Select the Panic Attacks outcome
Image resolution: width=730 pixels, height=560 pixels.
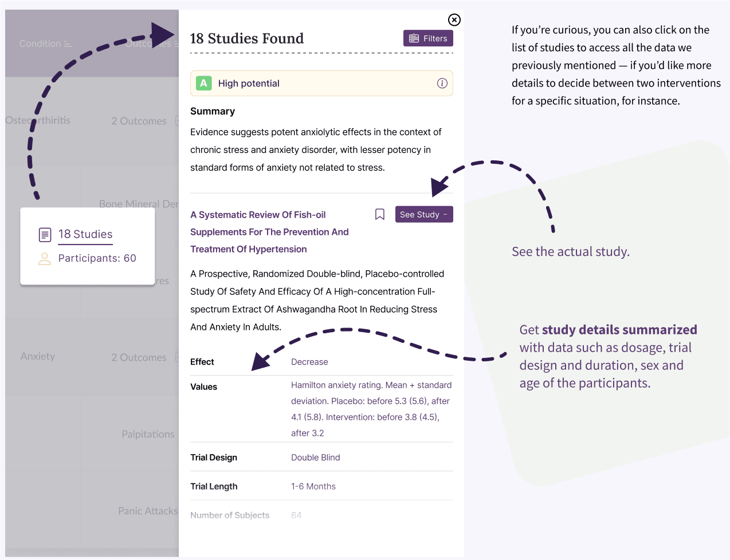tap(148, 511)
